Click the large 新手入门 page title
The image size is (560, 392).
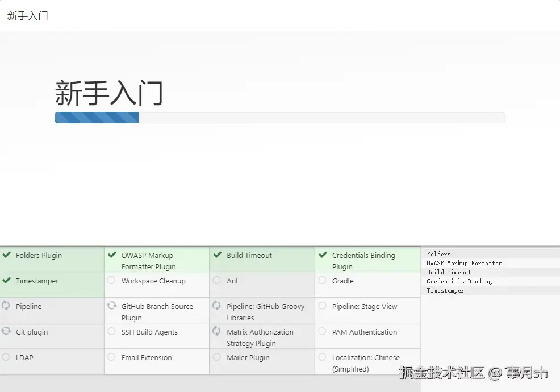pyautogui.click(x=108, y=92)
